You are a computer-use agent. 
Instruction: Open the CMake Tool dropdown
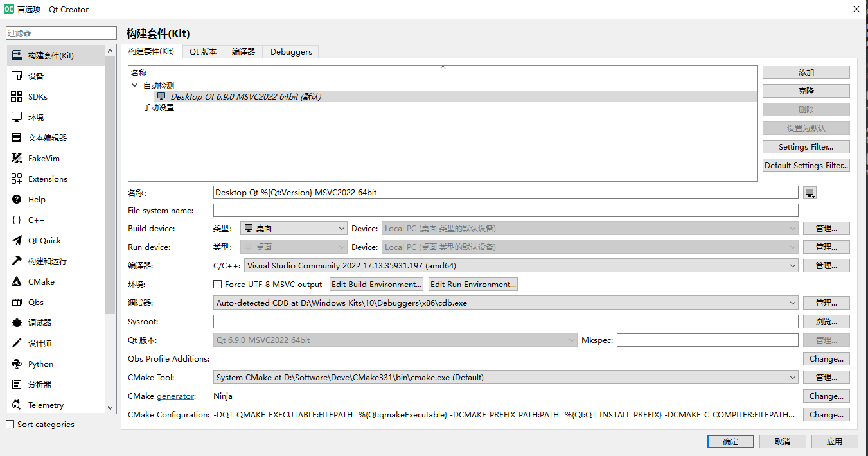pos(506,377)
